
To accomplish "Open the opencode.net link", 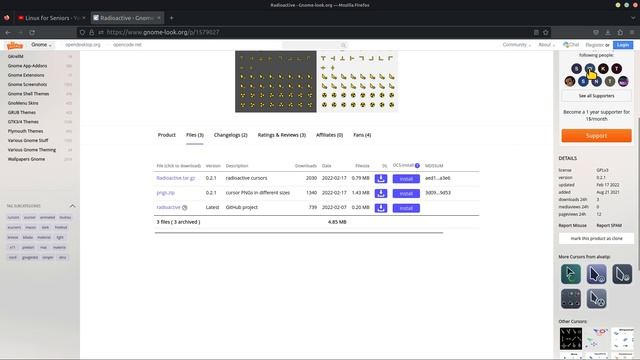I will (x=127, y=45).
